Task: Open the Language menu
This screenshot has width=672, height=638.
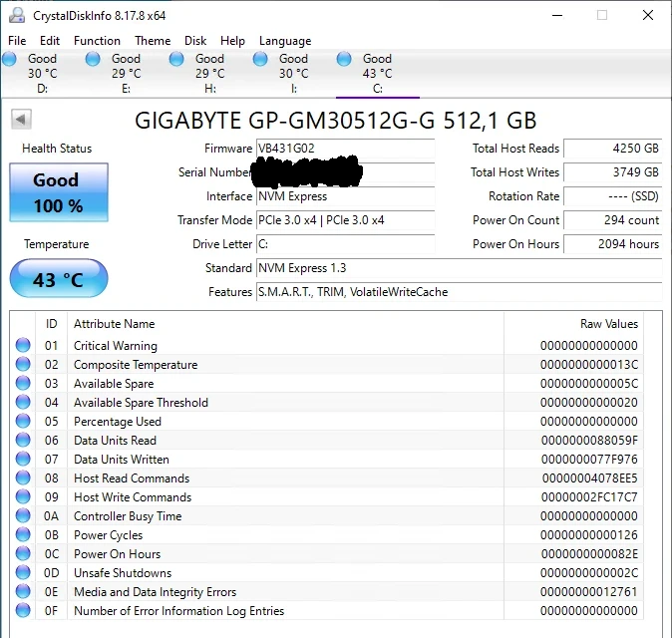Action: point(285,41)
